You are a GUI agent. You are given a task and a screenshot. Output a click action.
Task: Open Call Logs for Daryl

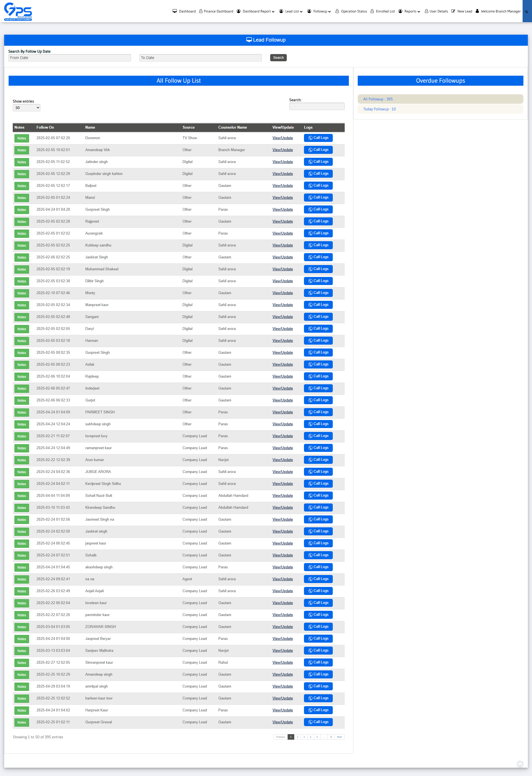[318, 329]
